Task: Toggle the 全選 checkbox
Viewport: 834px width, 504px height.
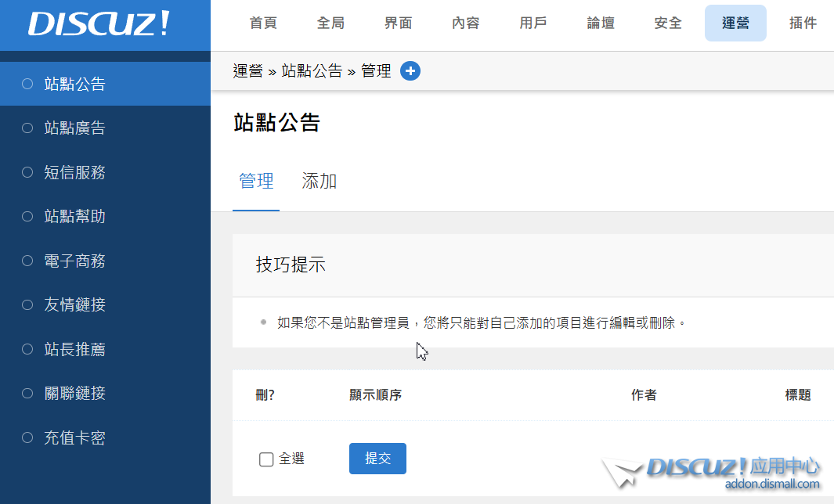Action: [266, 459]
